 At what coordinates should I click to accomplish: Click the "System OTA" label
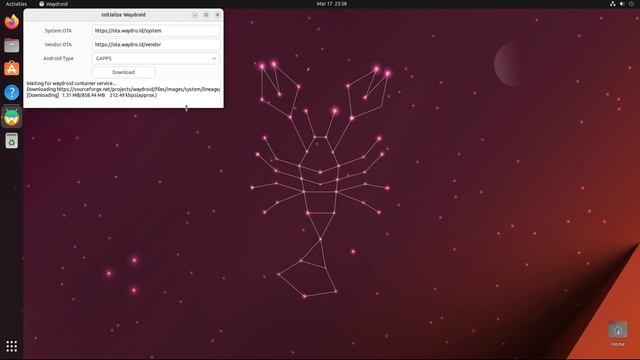pos(58,31)
